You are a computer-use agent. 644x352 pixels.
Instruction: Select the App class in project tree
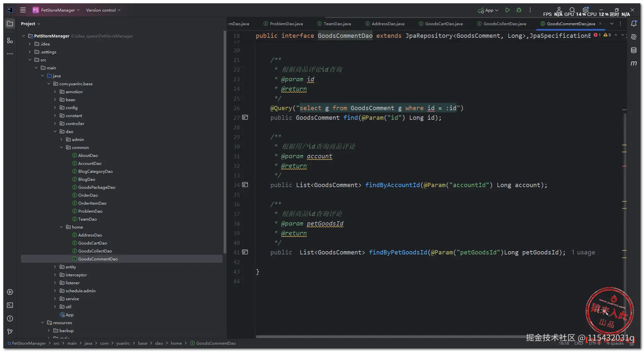(69, 315)
